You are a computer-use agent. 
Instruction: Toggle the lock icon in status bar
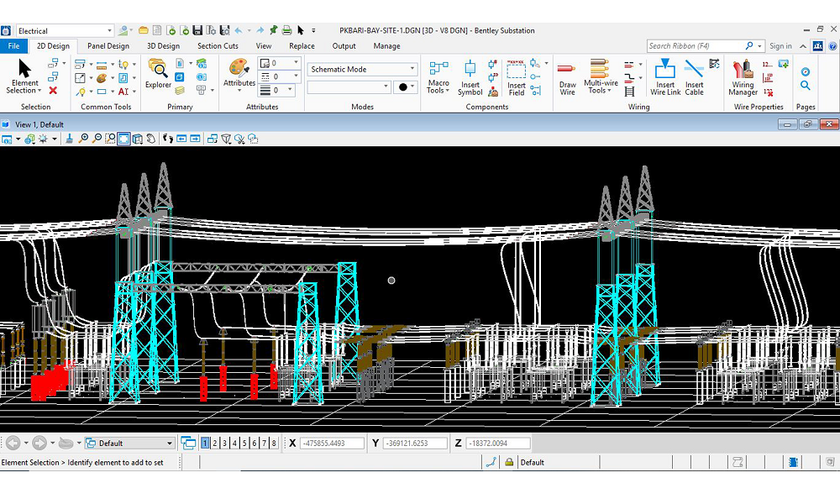(510, 462)
